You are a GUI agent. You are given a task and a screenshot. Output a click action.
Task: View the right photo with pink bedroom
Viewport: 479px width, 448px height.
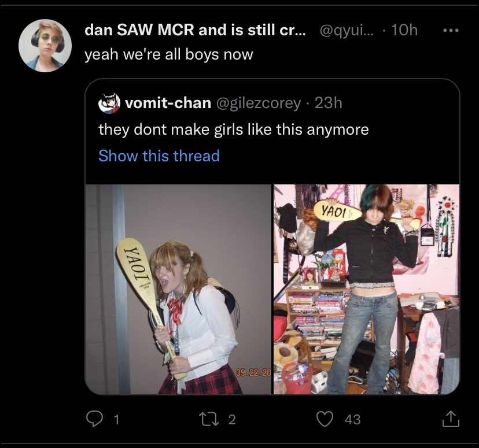point(367,289)
